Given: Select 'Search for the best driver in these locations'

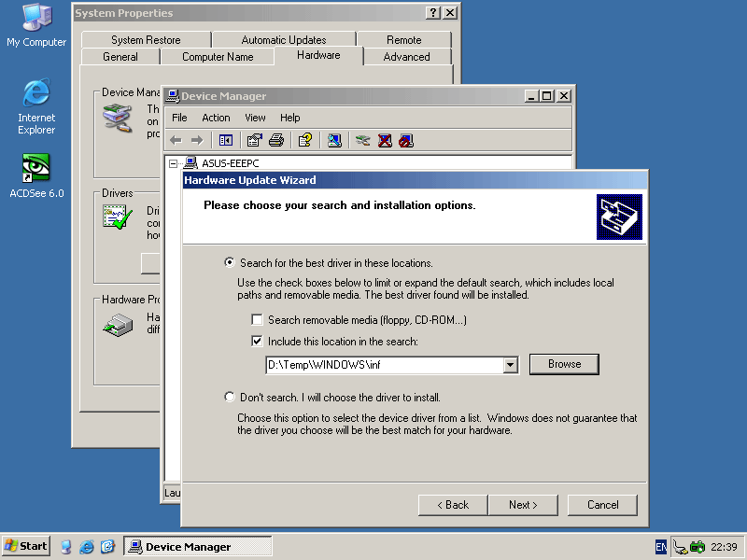Looking at the screenshot, I should pyautogui.click(x=230, y=262).
